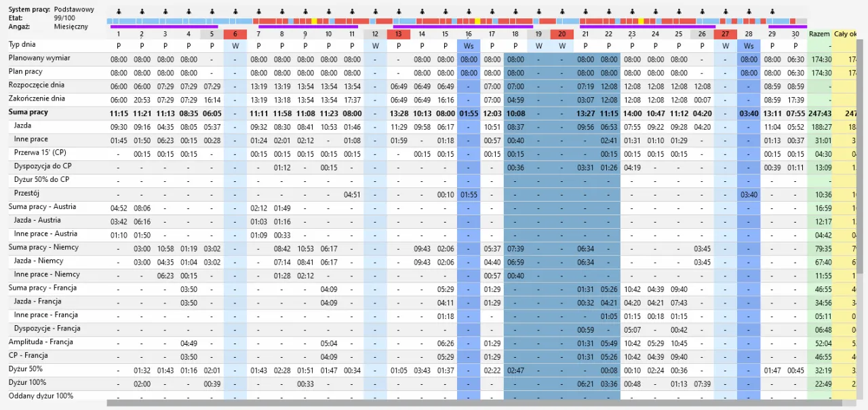Click the purple week bar under days 1–5
Viewport: 868px width, 410px height.
[163, 27]
